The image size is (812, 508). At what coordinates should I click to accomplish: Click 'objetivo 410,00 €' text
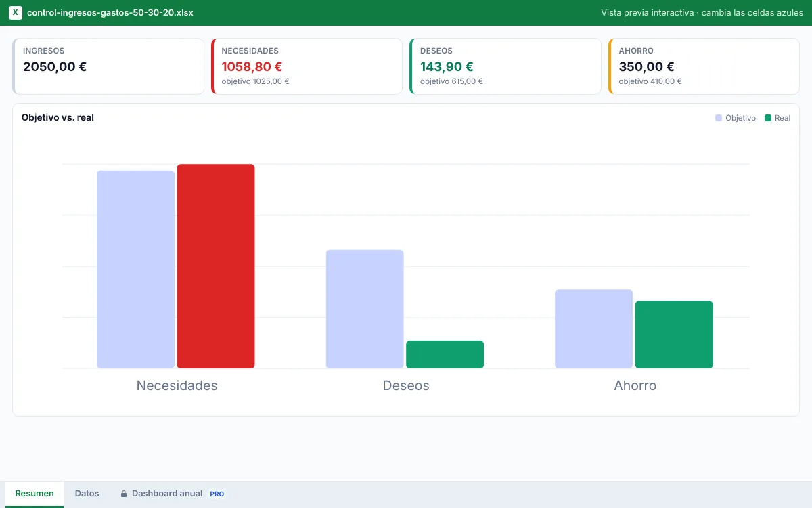point(650,81)
